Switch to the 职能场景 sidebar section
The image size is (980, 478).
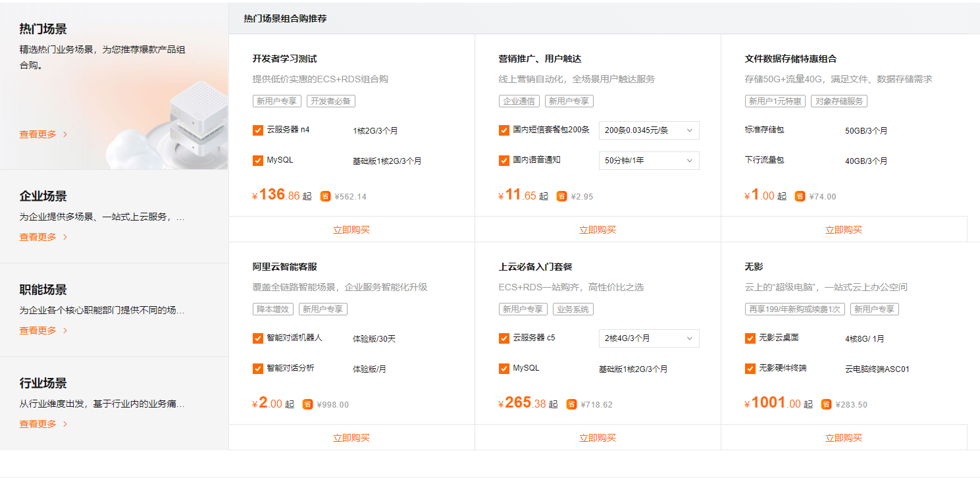pyautogui.click(x=43, y=290)
